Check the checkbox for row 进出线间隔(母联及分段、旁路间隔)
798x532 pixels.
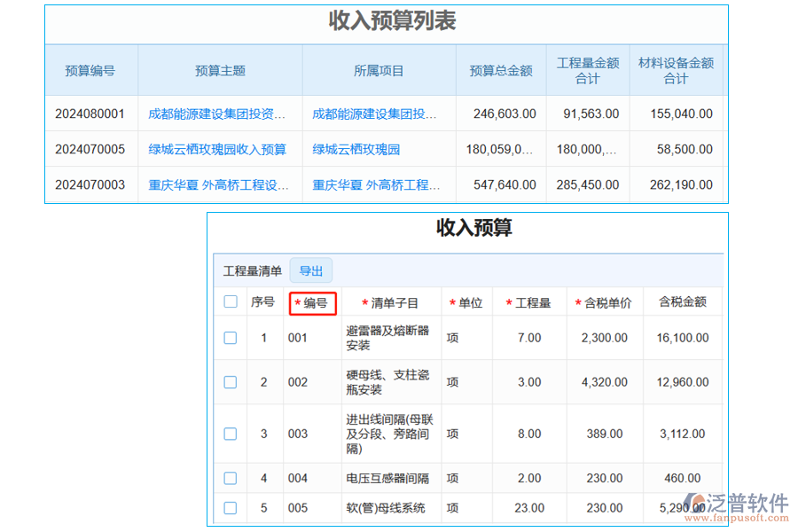230,434
